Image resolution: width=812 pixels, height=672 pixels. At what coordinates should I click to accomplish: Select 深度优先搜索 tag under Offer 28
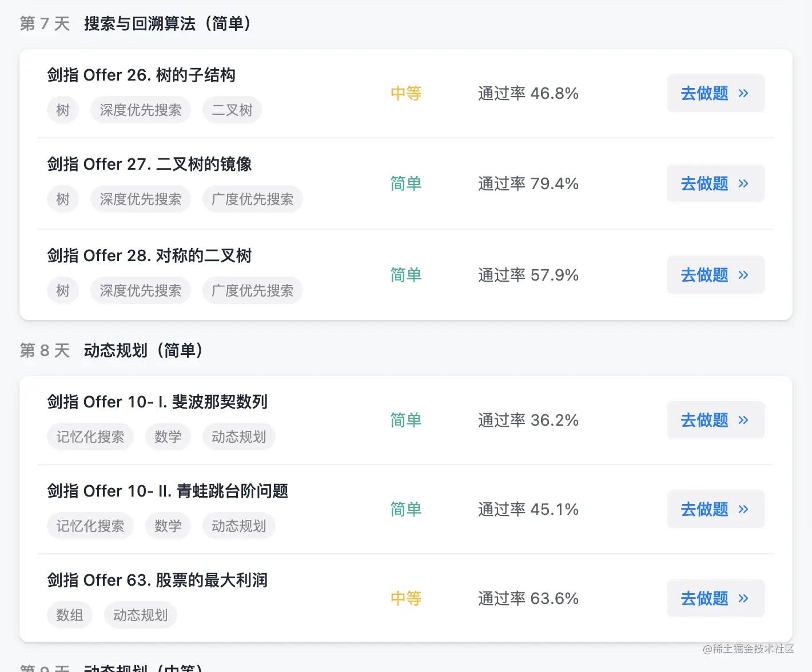[140, 290]
